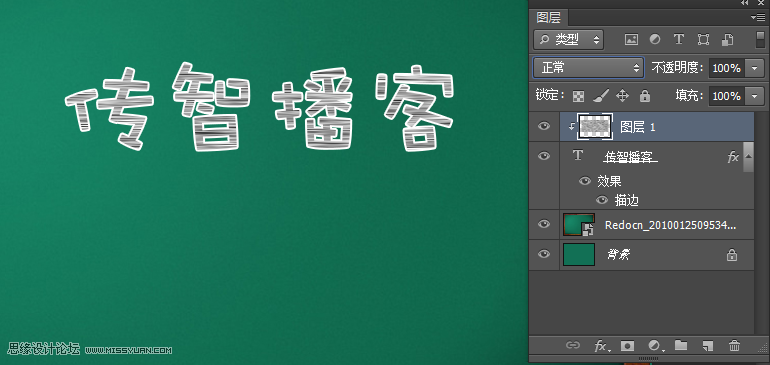Select the 图层 1 thumbnail
Image resolution: width=770 pixels, height=365 pixels.
click(595, 127)
